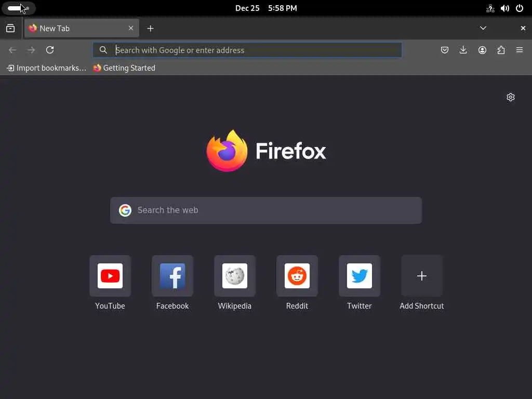Screen dimensions: 532x399
Task: Personalize new tab with gear icon
Action: click(x=511, y=97)
